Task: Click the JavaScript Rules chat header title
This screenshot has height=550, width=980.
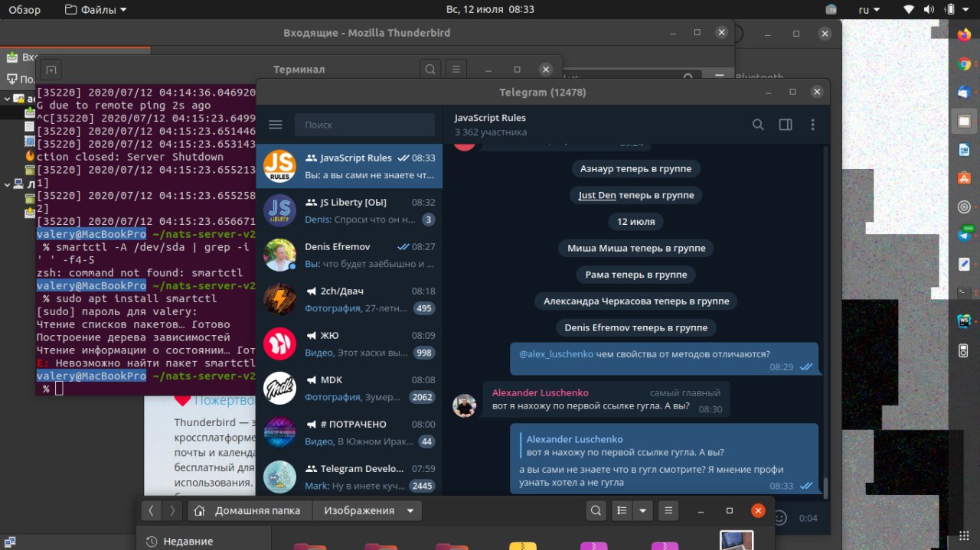Action: 490,118
